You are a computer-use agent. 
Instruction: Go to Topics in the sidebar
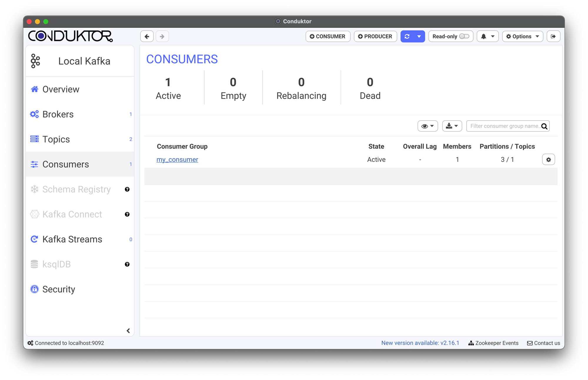click(56, 139)
